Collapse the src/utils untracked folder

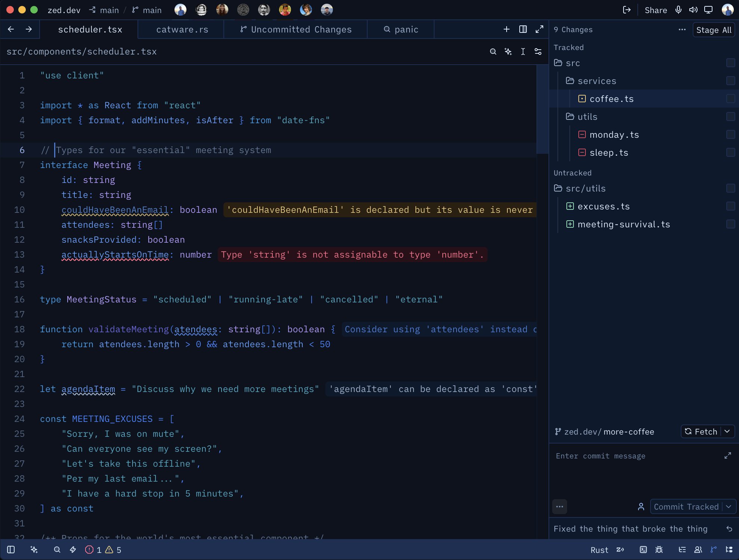(x=558, y=188)
